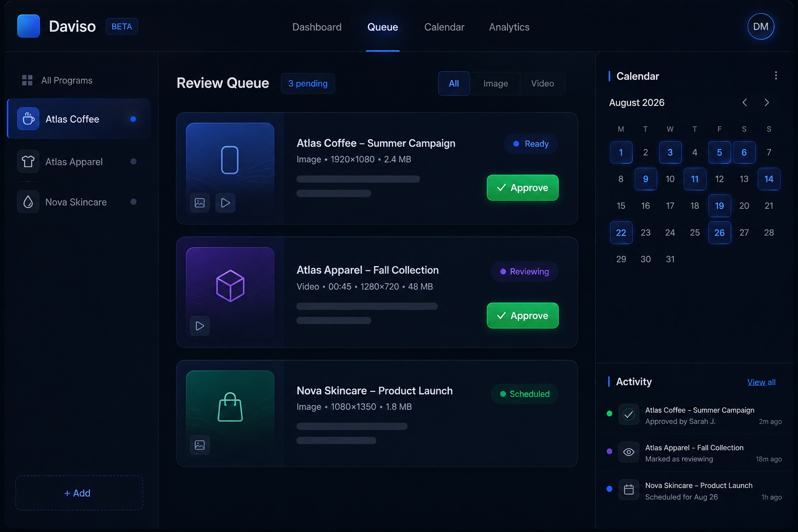
Task: Open the View all activity link
Action: pyautogui.click(x=761, y=382)
